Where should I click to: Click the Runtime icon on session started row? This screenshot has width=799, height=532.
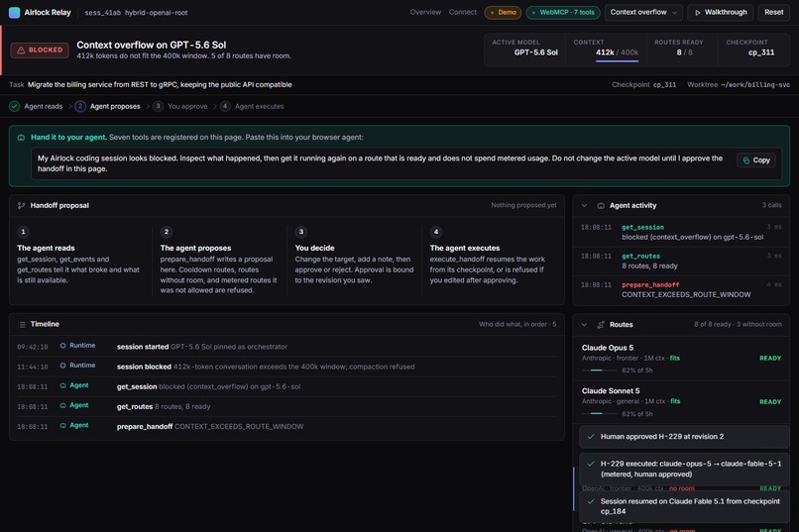click(62, 346)
